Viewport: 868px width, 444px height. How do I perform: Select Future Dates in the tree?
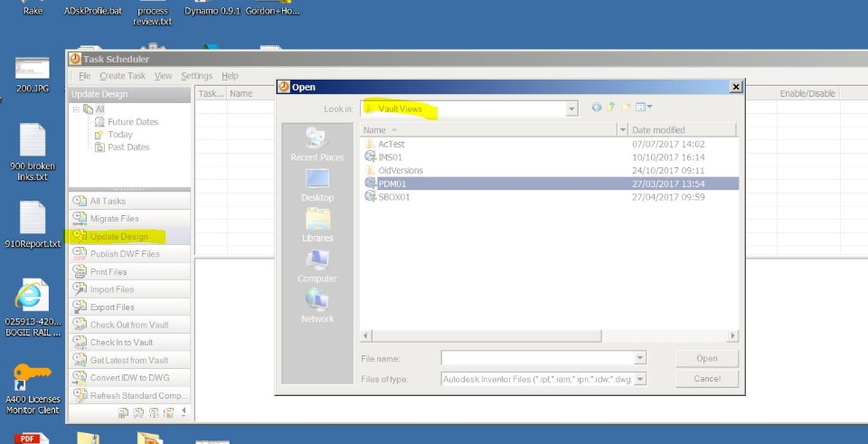[133, 122]
